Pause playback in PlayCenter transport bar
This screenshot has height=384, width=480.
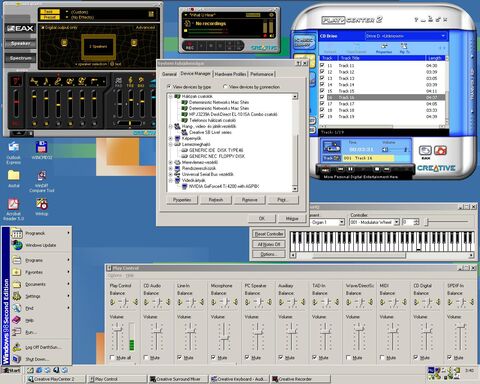coord(351,169)
